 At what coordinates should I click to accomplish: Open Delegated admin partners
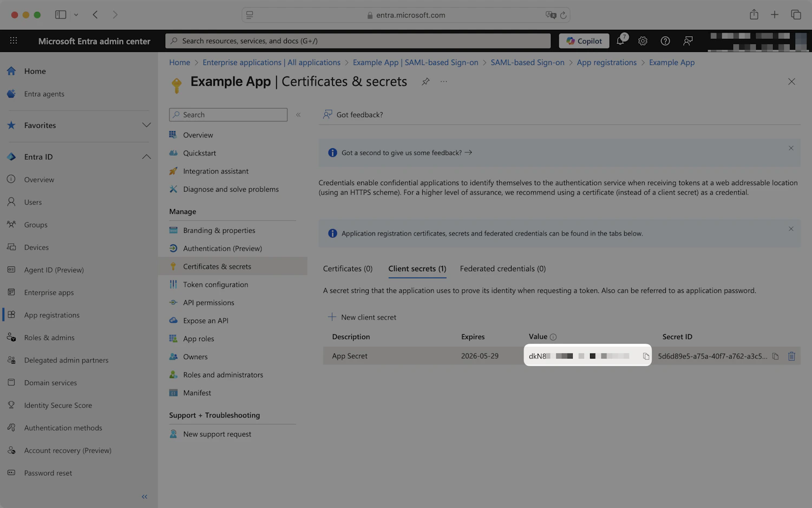pyautogui.click(x=66, y=360)
